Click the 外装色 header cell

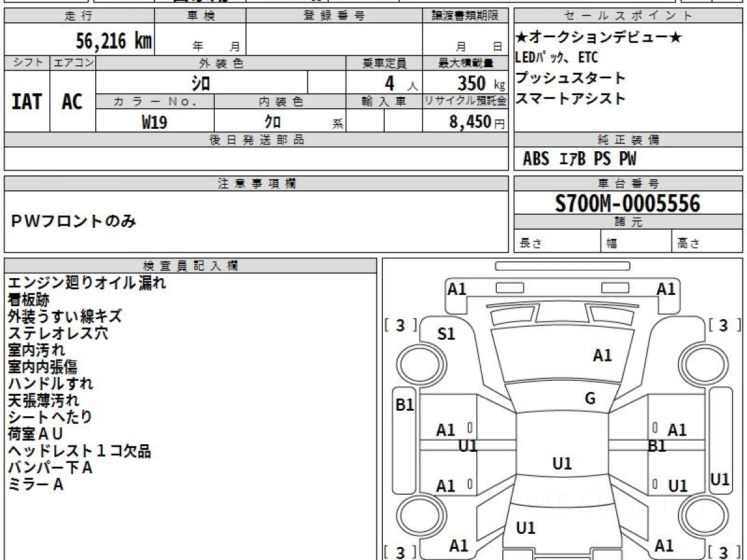click(x=221, y=63)
